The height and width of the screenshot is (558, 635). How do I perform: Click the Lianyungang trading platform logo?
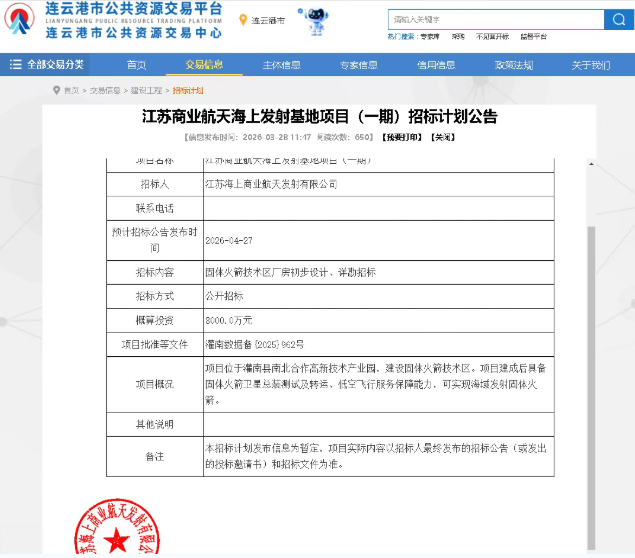(x=19, y=19)
